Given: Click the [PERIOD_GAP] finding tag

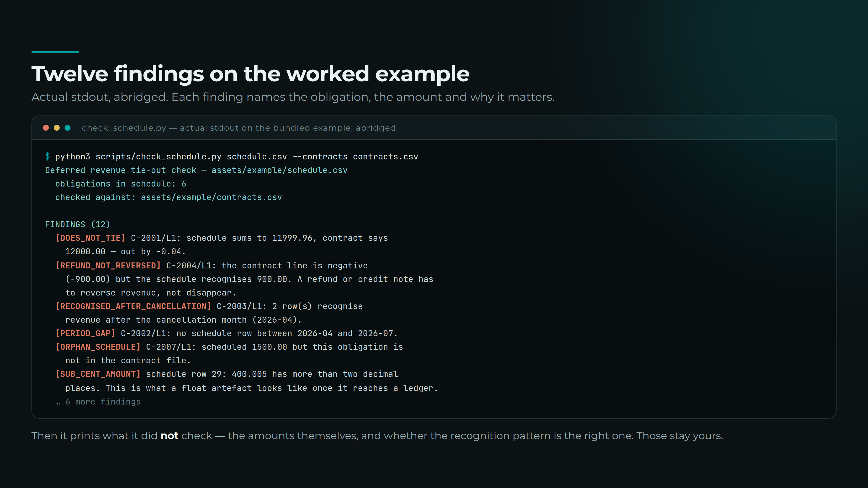Looking at the screenshot, I should 85,333.
